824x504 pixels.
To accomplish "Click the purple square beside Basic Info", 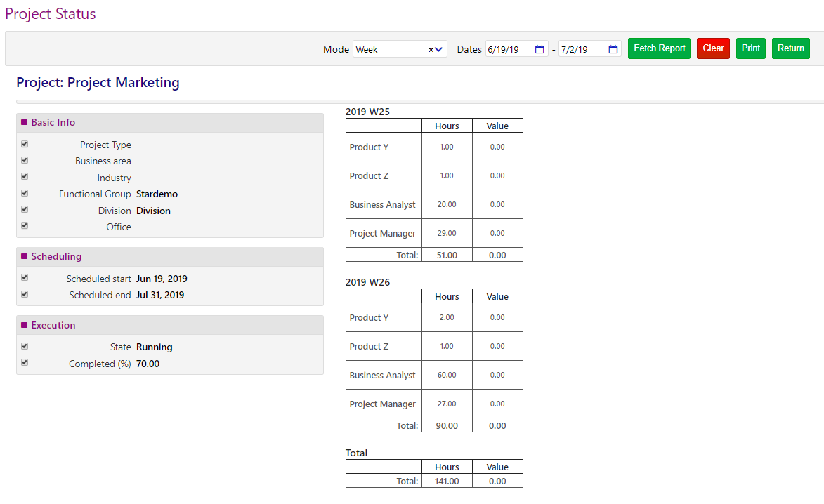I will [x=24, y=121].
